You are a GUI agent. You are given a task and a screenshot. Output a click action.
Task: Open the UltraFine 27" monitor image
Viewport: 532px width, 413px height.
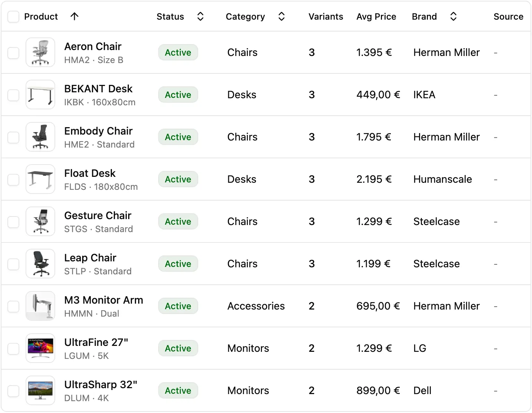click(40, 348)
